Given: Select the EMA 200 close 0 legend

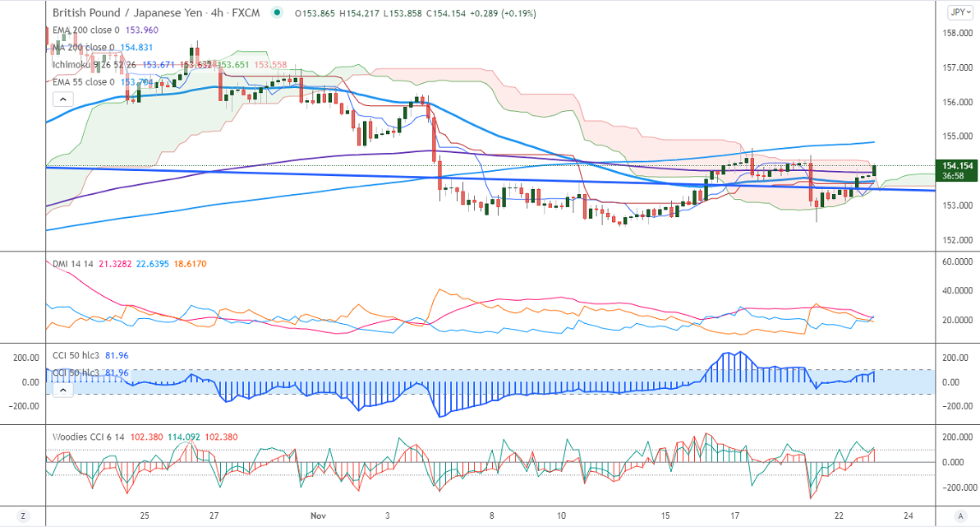Looking at the screenshot, I should (x=86, y=30).
